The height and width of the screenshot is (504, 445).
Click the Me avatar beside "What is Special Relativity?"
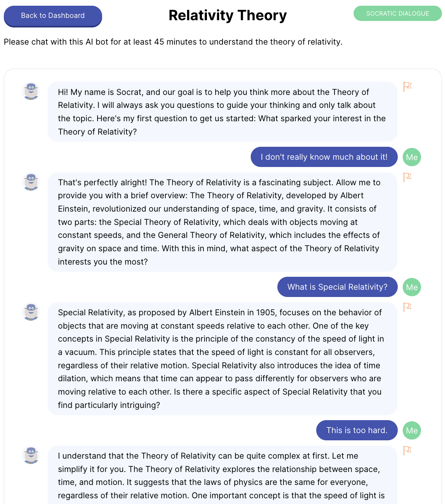pos(412,287)
